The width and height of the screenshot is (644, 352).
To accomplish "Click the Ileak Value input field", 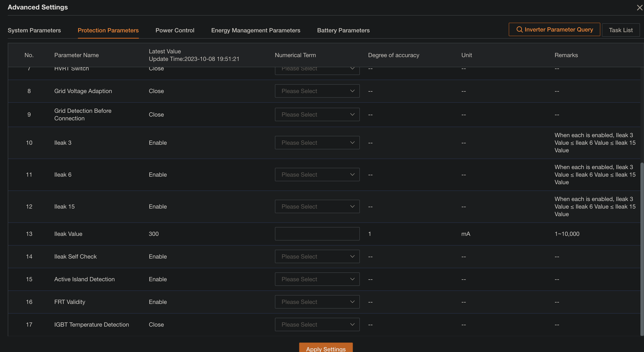I will (317, 234).
